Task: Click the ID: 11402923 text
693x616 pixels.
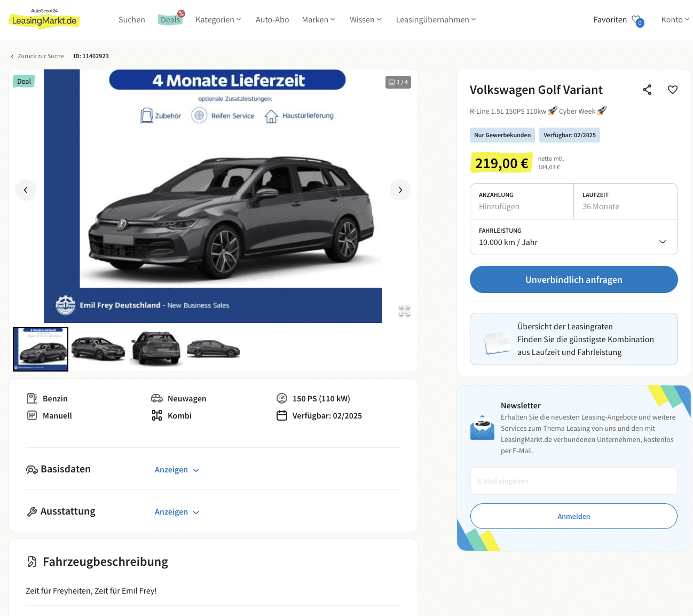Action: [91, 56]
